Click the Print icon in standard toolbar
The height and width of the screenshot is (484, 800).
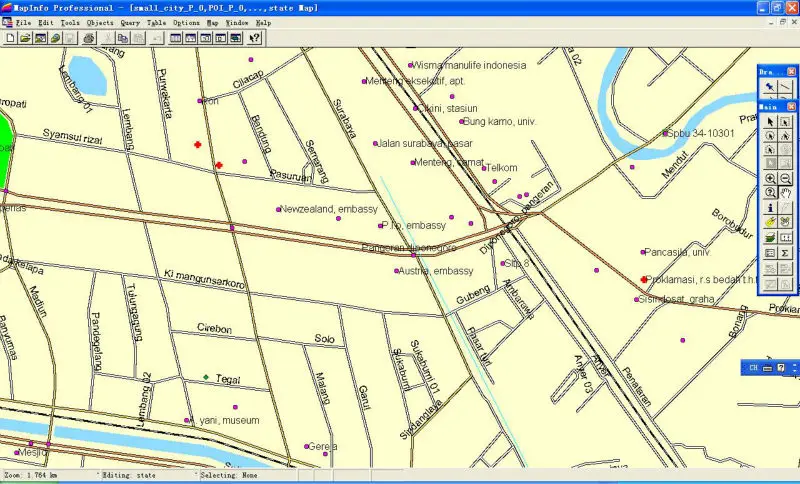coord(89,38)
